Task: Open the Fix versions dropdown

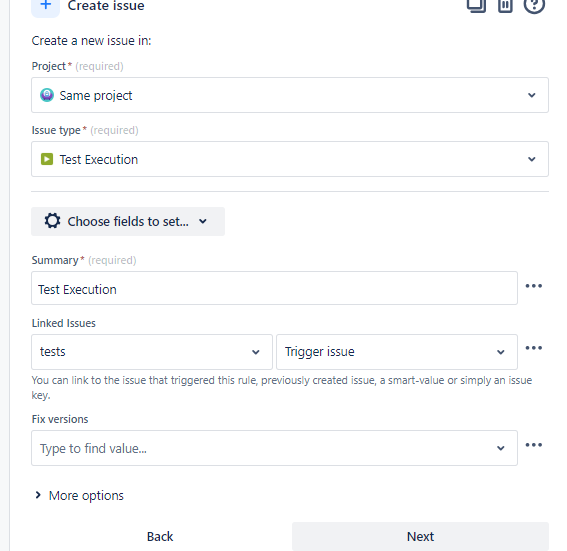Action: pos(274,448)
